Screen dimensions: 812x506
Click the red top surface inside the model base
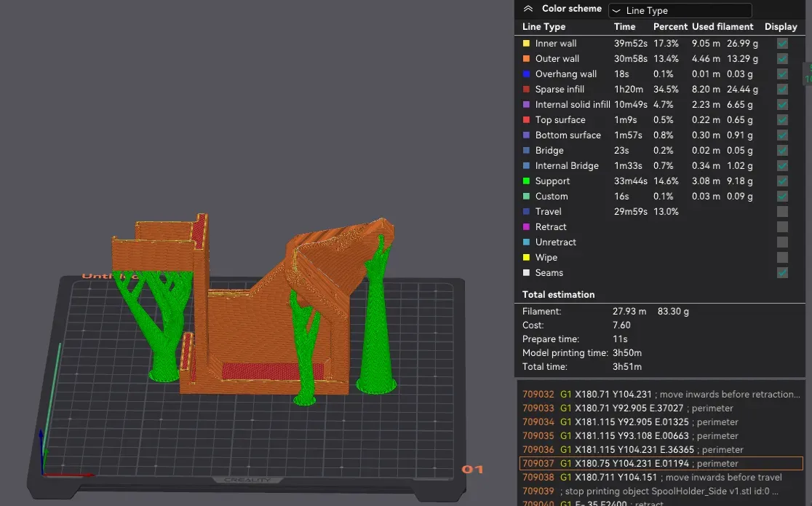click(x=272, y=371)
